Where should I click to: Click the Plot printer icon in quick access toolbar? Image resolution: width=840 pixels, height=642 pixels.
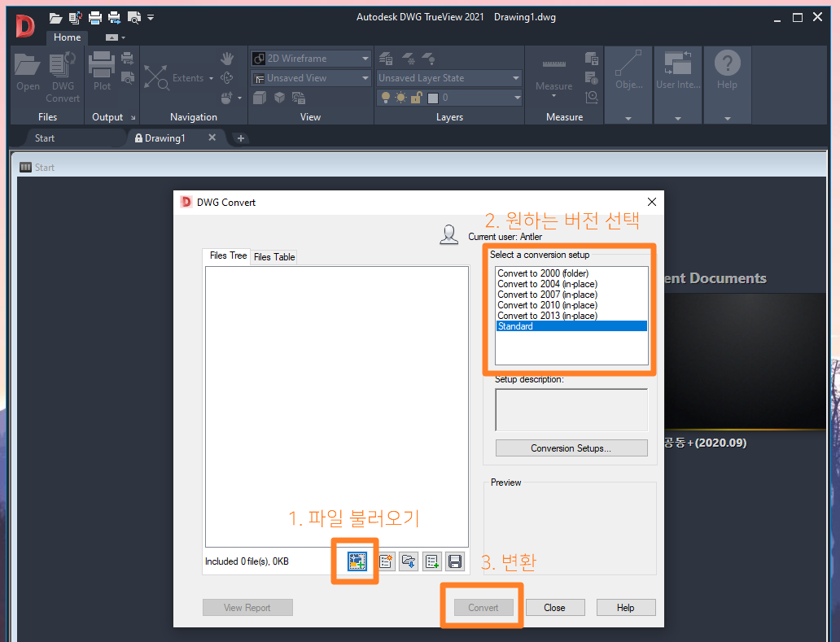(94, 18)
